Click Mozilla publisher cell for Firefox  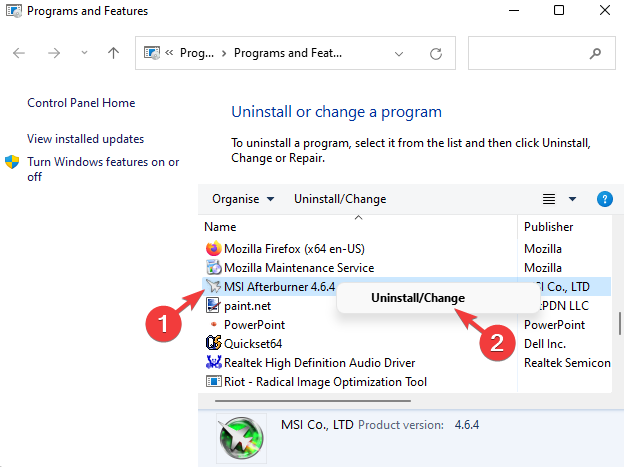(543, 249)
